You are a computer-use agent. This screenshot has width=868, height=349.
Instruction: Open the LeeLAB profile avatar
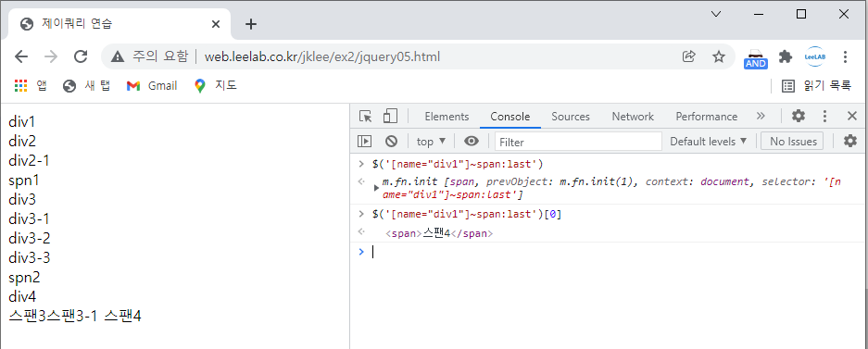(815, 56)
